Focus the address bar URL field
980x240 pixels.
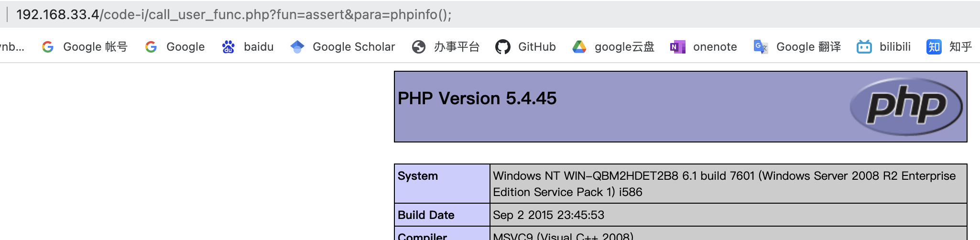coord(234,14)
